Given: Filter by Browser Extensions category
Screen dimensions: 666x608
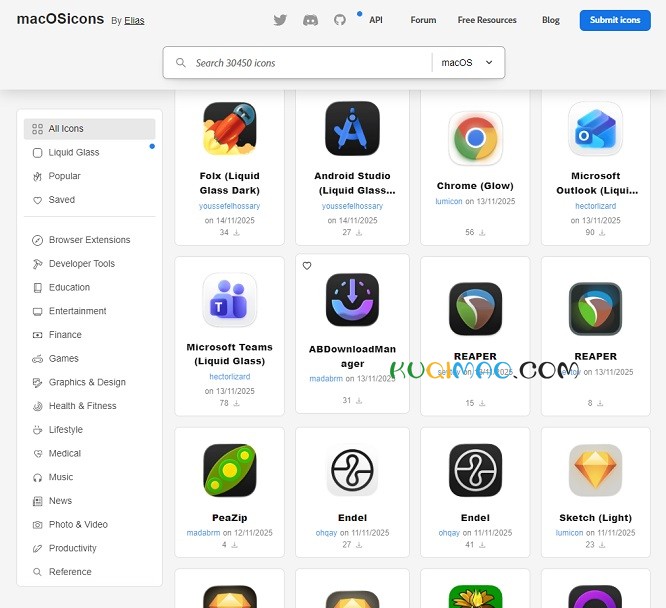Looking at the screenshot, I should pos(90,240).
